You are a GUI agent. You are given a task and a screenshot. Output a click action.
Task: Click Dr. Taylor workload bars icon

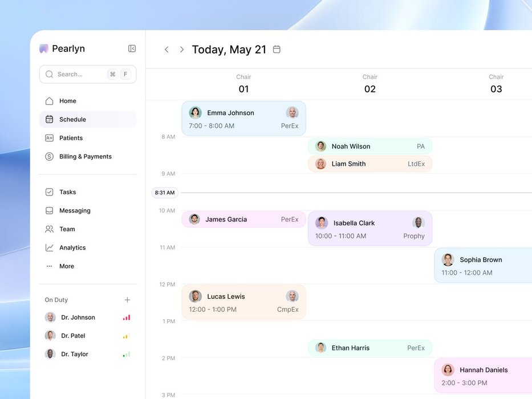pyautogui.click(x=127, y=354)
